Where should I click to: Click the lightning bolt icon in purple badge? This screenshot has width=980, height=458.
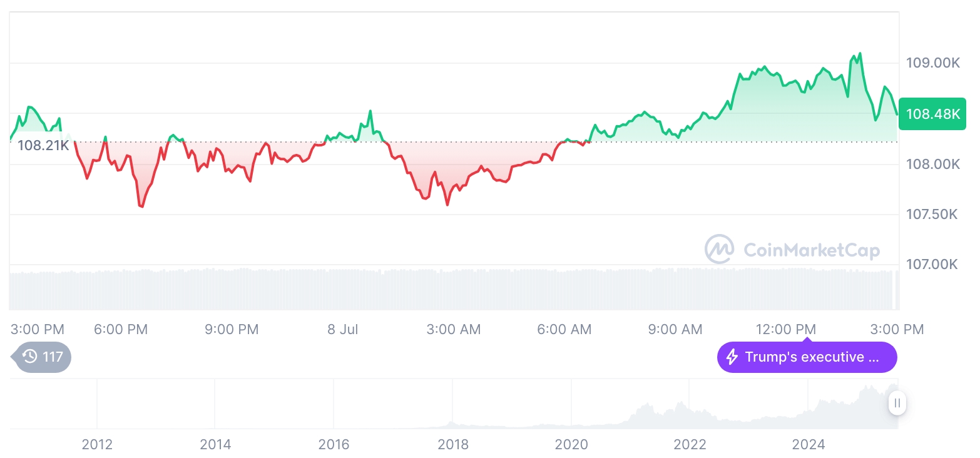732,357
